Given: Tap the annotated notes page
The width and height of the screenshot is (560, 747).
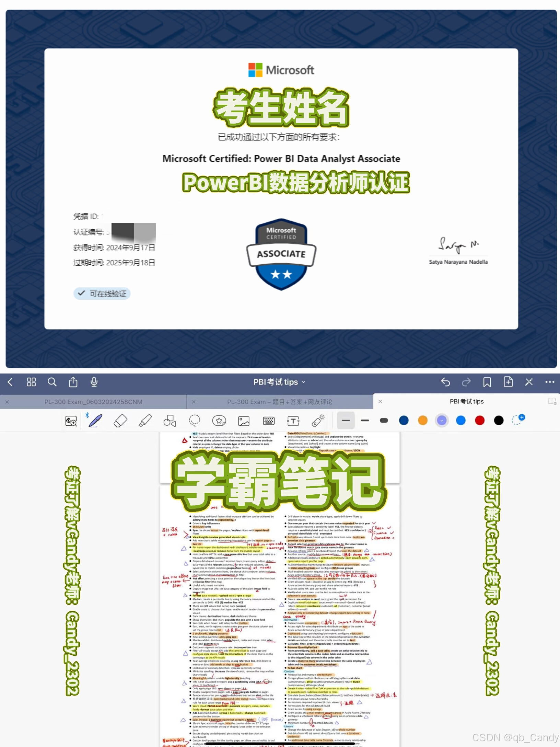Looking at the screenshot, I should [x=280, y=616].
